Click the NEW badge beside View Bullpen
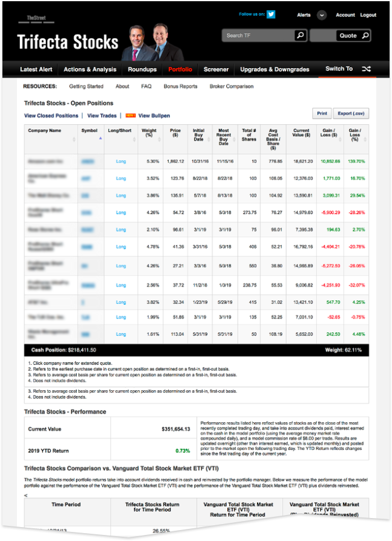Viewport: 392px width, 541px height. pos(130,116)
